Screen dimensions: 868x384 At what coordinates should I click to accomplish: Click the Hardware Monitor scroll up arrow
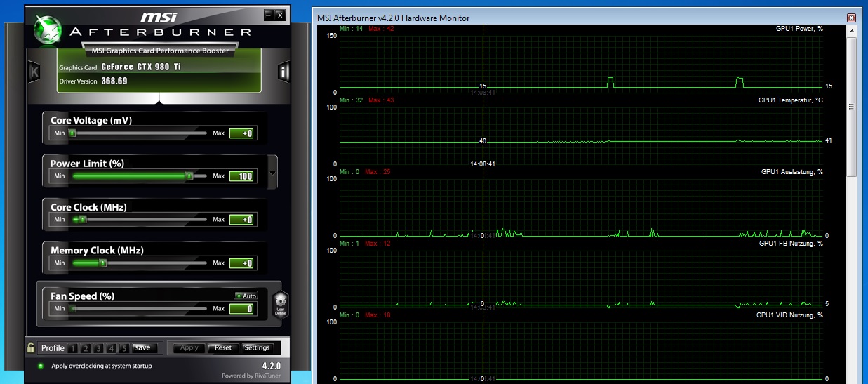(x=852, y=31)
